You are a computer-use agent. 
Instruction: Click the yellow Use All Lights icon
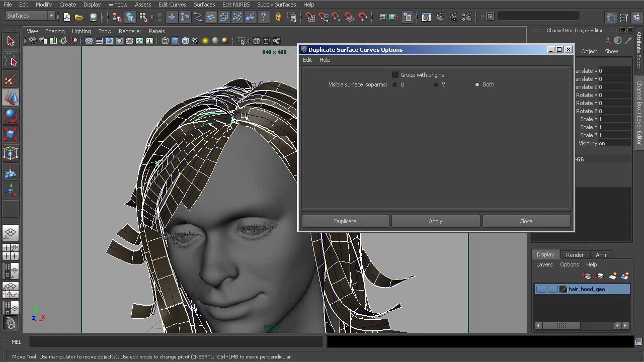point(205,41)
